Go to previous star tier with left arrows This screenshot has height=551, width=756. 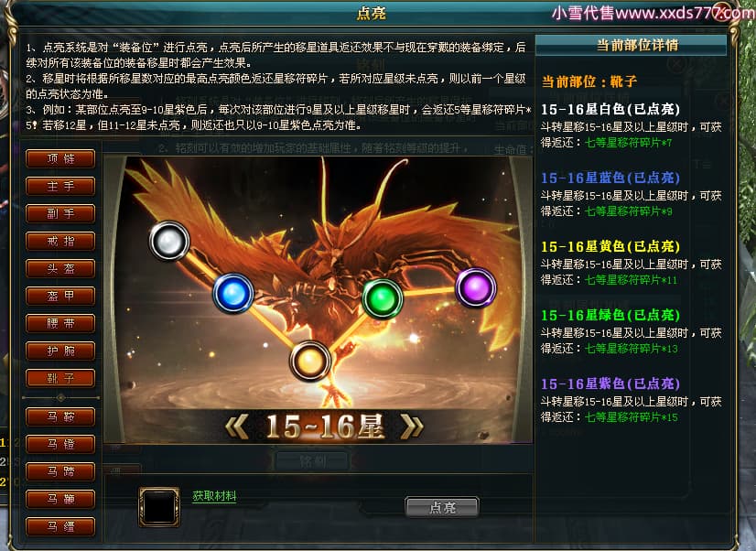(237, 427)
